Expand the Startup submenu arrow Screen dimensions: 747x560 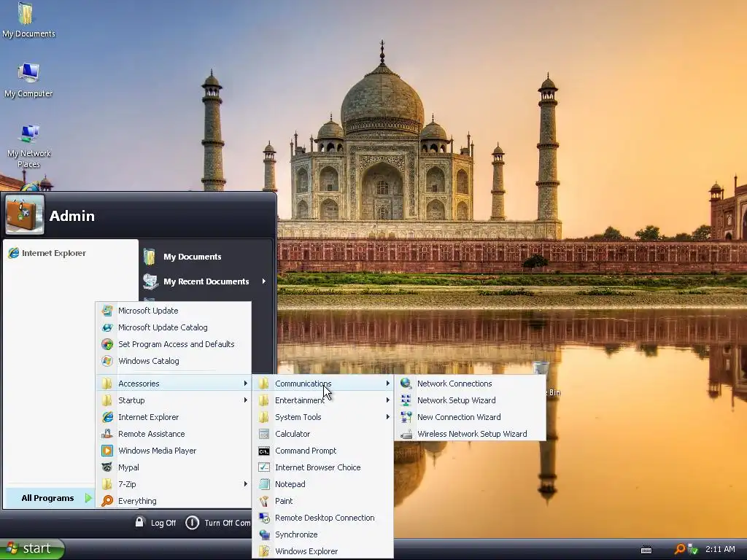(x=245, y=400)
